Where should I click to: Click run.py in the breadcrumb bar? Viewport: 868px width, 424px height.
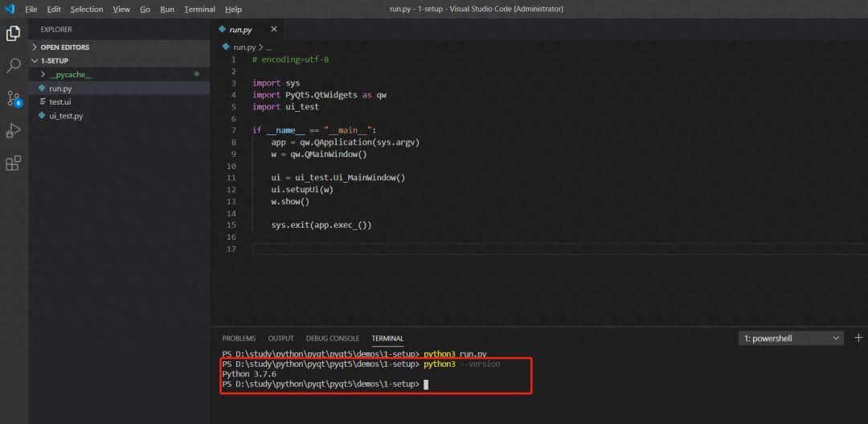click(x=244, y=47)
